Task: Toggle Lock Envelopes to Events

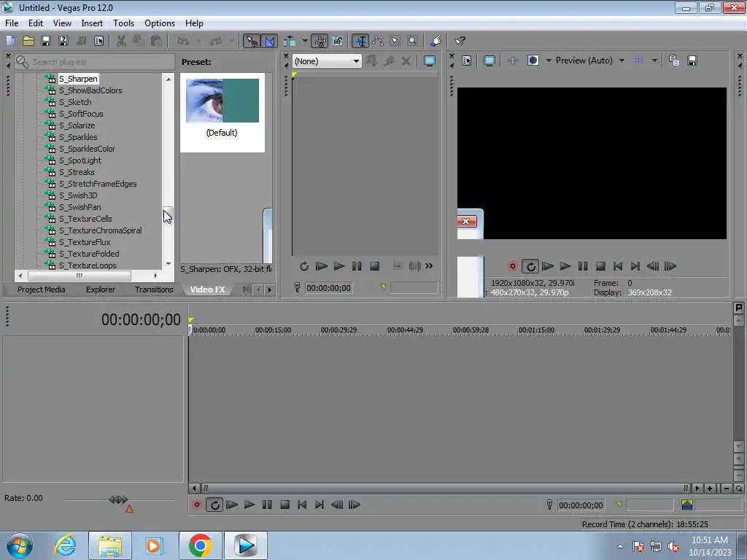Action: [320, 41]
